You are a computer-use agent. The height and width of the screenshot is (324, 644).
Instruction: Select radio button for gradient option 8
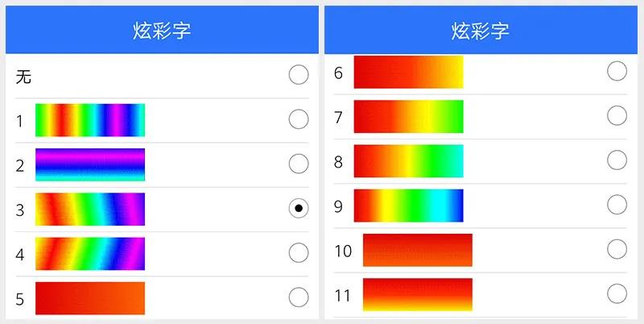[617, 160]
